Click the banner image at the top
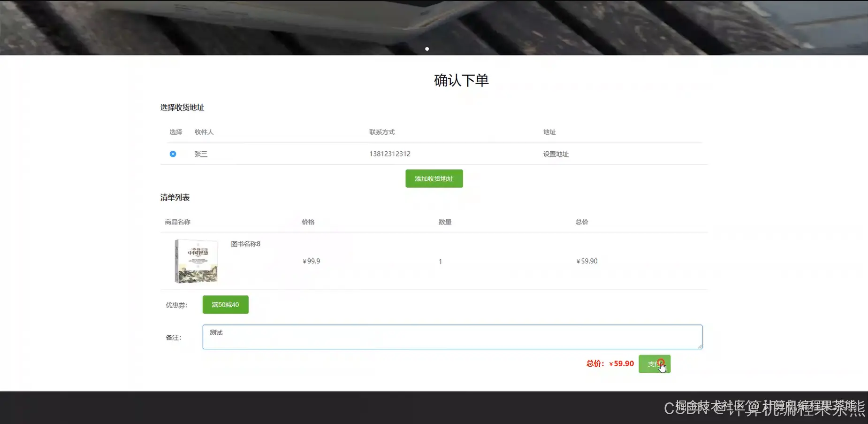This screenshot has width=868, height=424. 434,26
